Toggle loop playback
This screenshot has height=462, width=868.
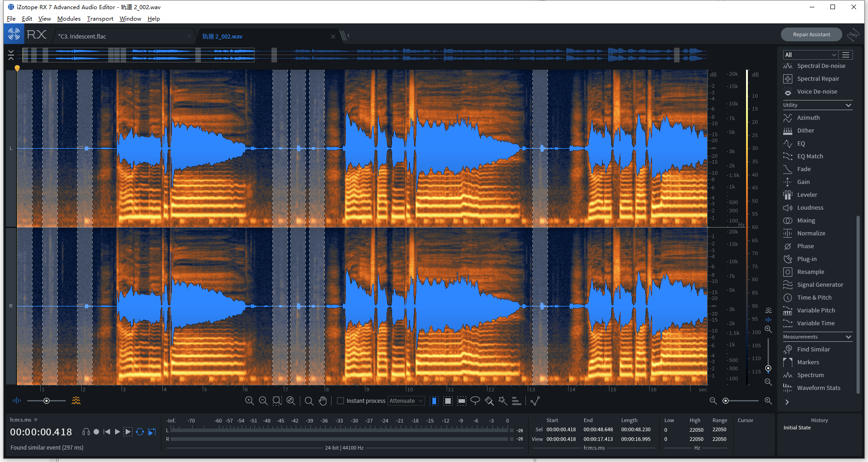coord(140,432)
